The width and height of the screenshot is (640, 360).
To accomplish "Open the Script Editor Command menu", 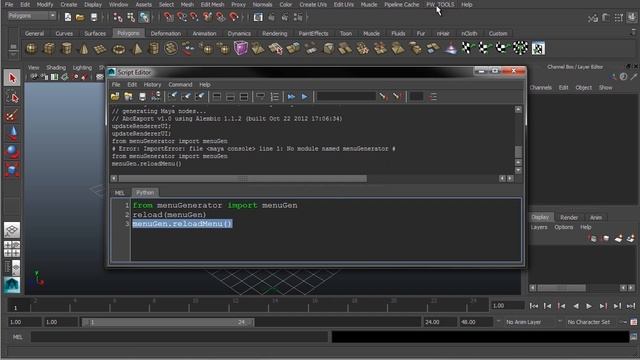I will [x=180, y=84].
